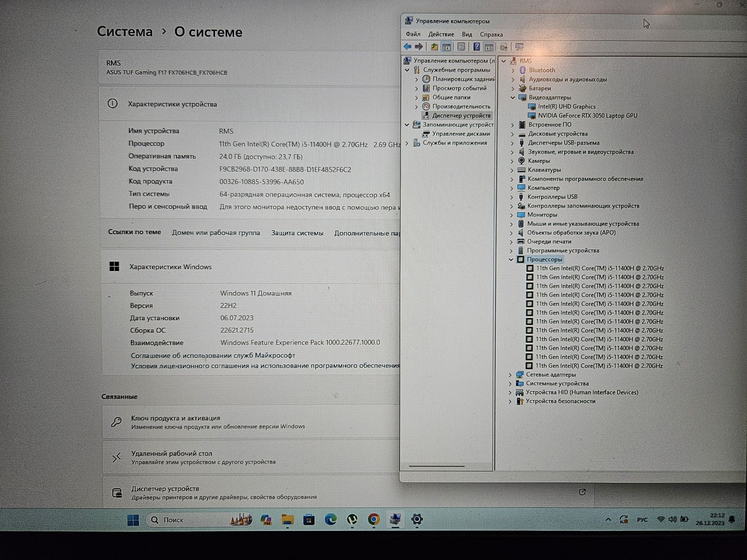Open Соглашение об использовании служб Майкрософт link
The image size is (747, 560).
point(213,355)
